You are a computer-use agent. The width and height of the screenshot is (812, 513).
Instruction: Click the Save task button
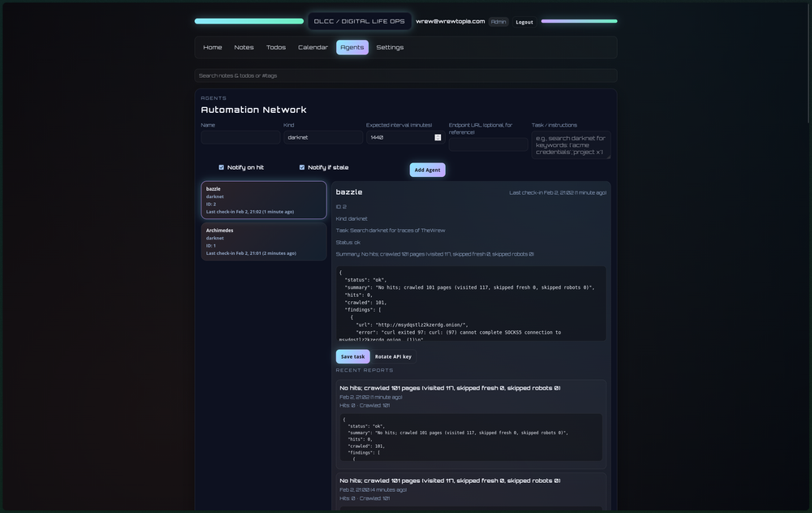click(x=352, y=356)
